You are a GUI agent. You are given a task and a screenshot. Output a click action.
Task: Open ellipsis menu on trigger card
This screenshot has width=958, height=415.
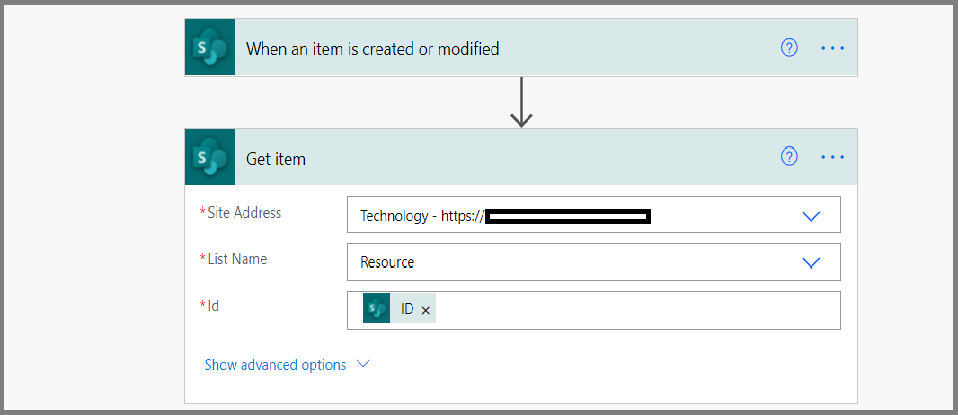tap(832, 48)
